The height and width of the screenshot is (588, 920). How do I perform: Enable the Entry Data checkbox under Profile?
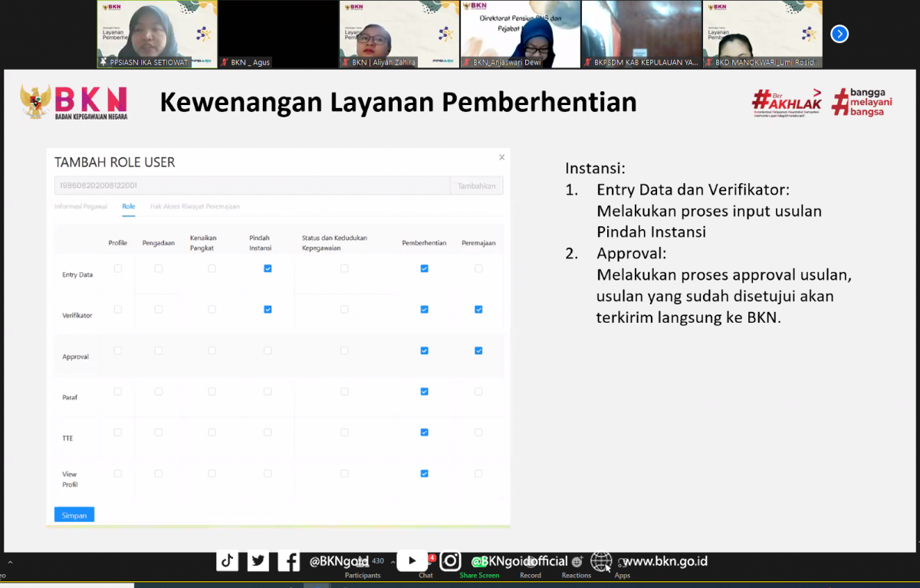point(117,268)
